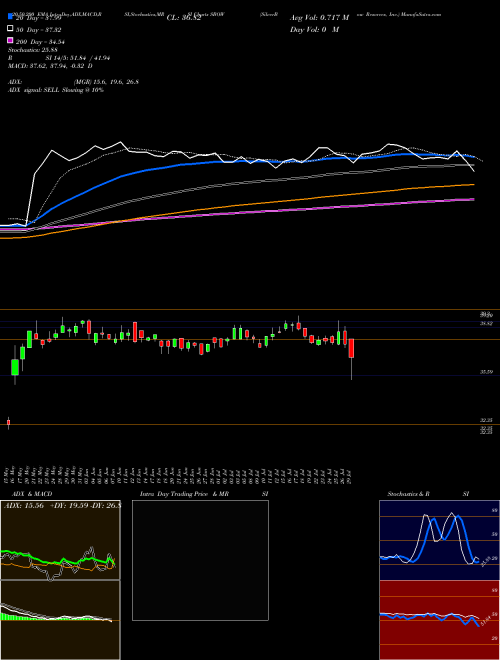This screenshot has height=660, width=500.
Task: Open the red RSI chart panel
Action: (440, 620)
